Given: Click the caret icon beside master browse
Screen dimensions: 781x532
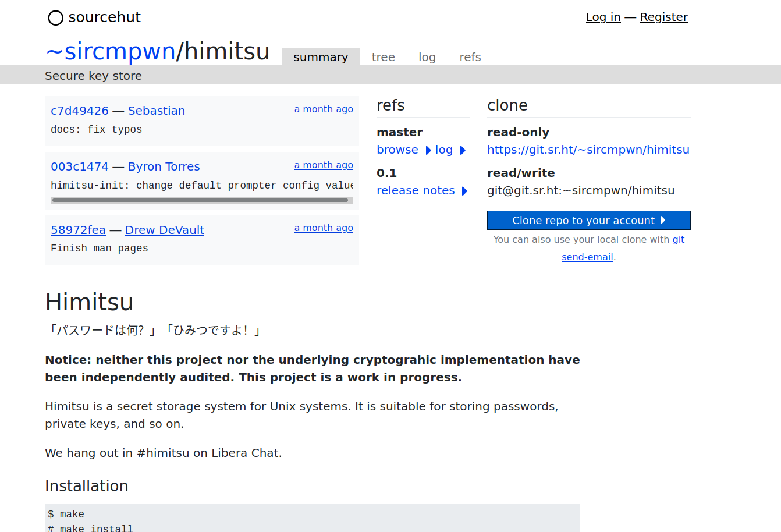Looking at the screenshot, I should (x=428, y=150).
